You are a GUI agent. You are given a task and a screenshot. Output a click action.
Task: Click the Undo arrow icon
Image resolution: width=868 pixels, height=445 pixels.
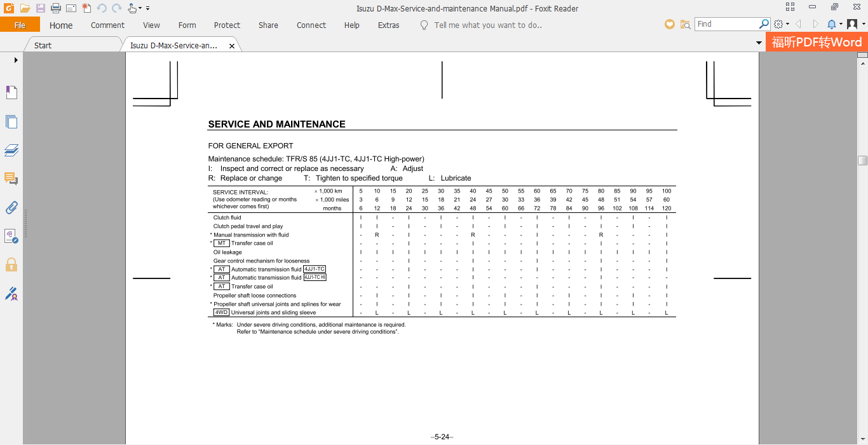coord(100,8)
